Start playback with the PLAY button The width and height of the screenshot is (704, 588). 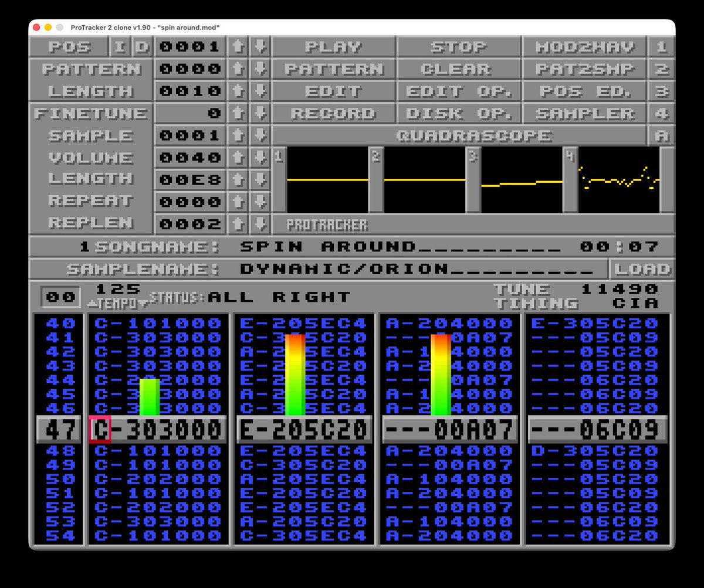(334, 47)
